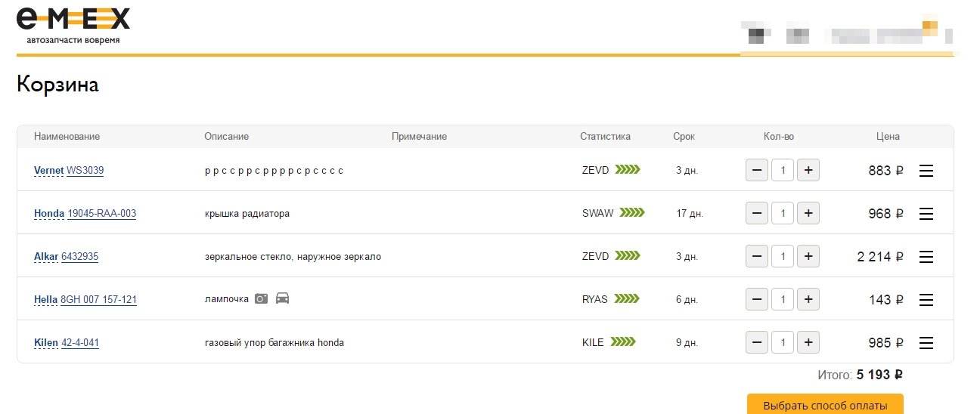Click quantity field for Alkar mirror
The image size is (980, 414).
point(783,257)
